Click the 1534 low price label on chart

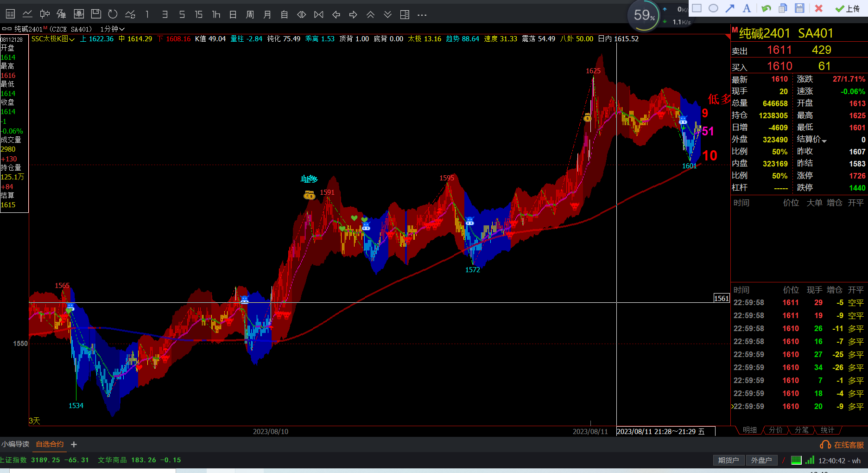[76, 406]
